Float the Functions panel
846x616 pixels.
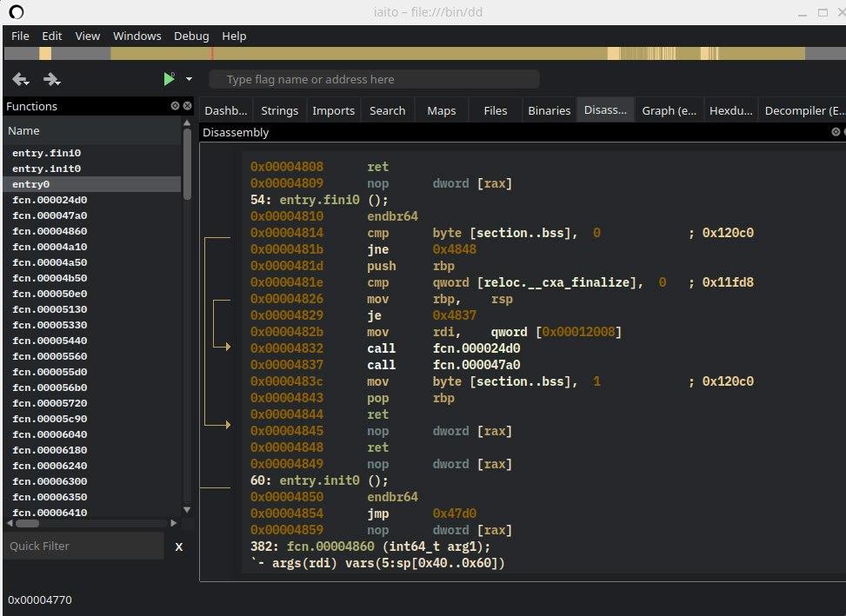click(x=175, y=106)
